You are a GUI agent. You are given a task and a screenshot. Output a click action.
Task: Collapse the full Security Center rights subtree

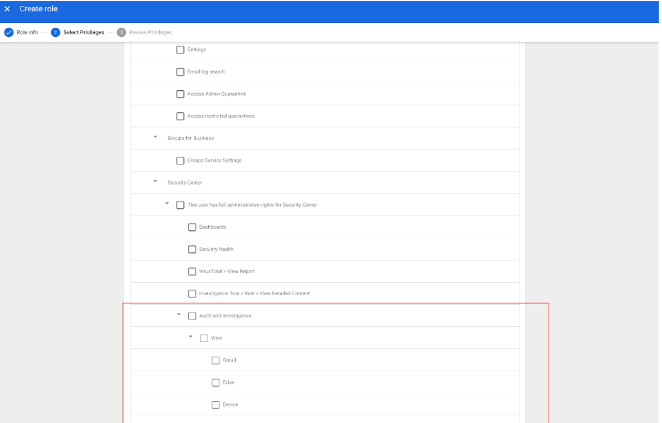(167, 204)
